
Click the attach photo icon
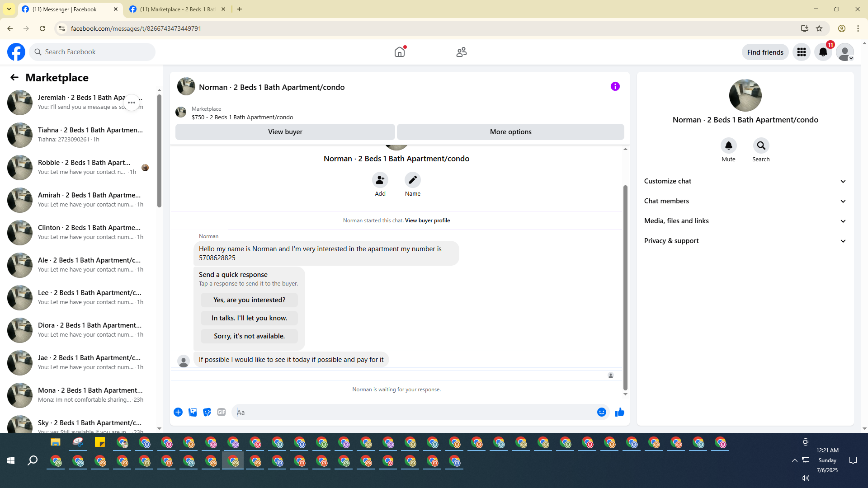[193, 412]
